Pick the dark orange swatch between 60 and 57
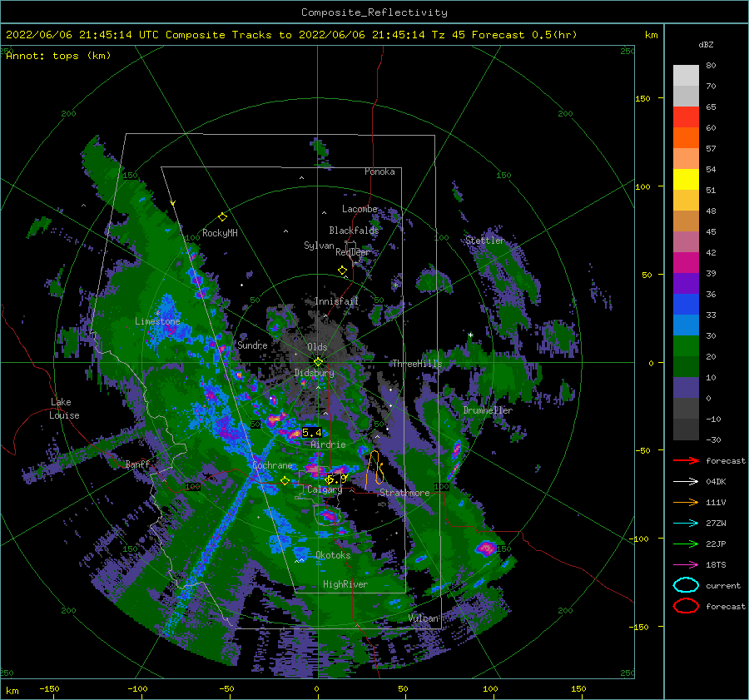The width and height of the screenshot is (749, 700). click(686, 138)
